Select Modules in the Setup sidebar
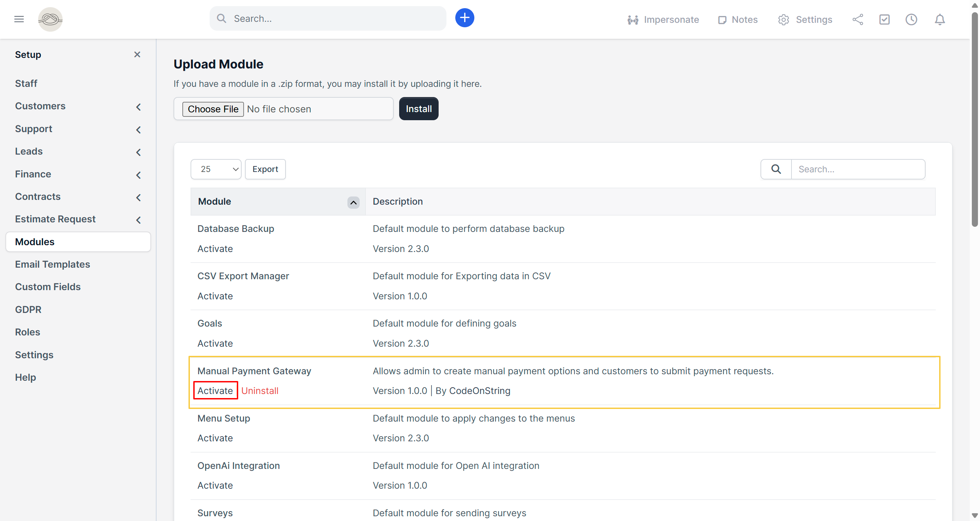Image resolution: width=980 pixels, height=521 pixels. tap(78, 242)
